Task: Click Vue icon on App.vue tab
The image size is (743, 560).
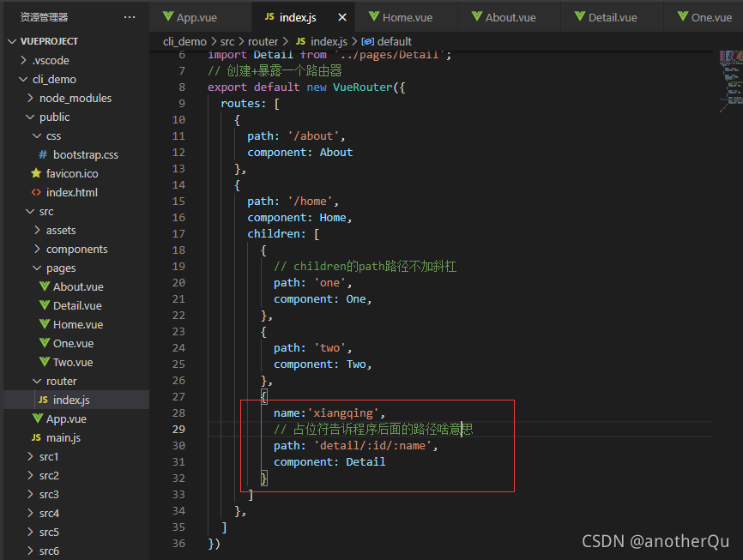Action: pos(168,16)
